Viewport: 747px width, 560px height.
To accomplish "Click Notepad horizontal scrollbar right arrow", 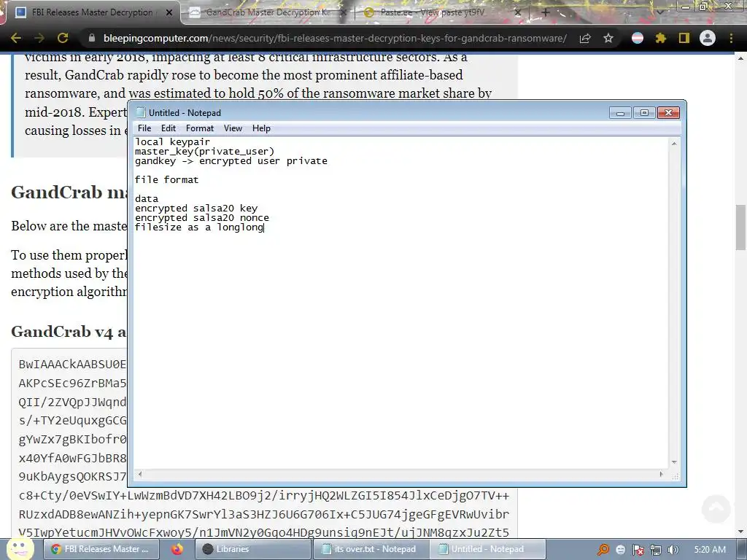I will click(661, 474).
